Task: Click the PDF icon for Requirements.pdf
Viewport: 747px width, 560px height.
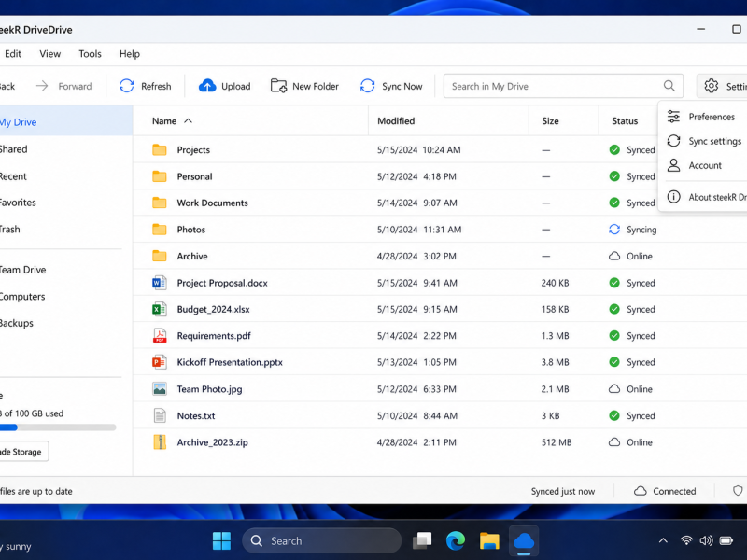Action: point(160,336)
